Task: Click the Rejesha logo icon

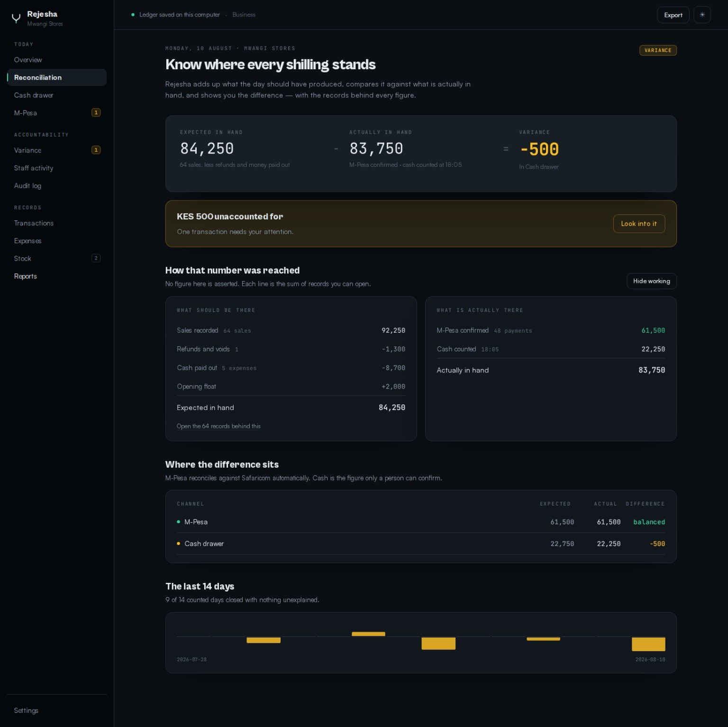Action: [16, 18]
